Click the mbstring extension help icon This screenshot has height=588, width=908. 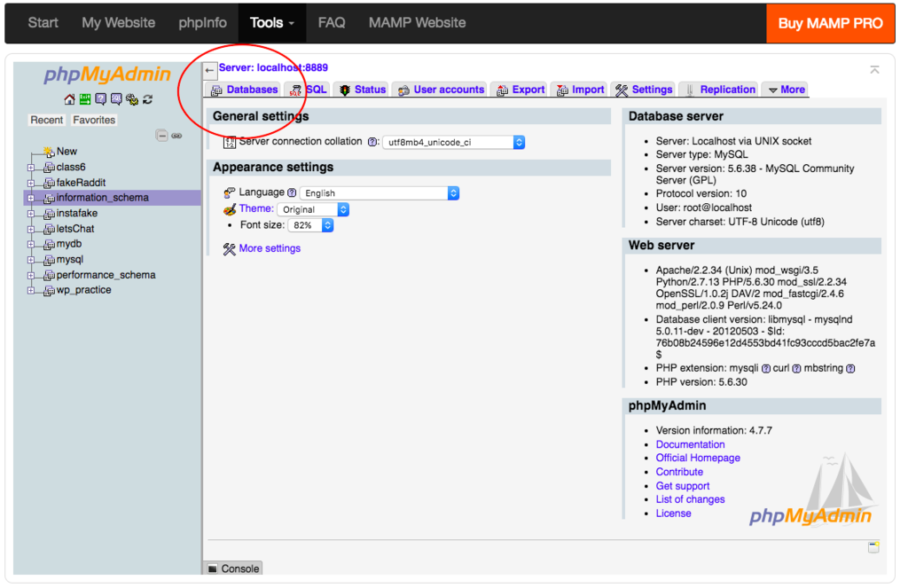pyautogui.click(x=850, y=368)
